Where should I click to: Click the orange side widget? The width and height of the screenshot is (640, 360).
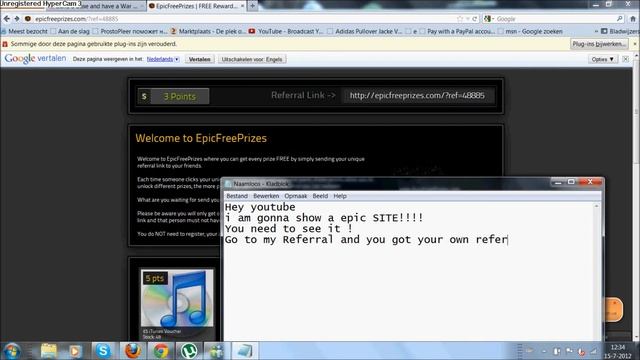613,309
